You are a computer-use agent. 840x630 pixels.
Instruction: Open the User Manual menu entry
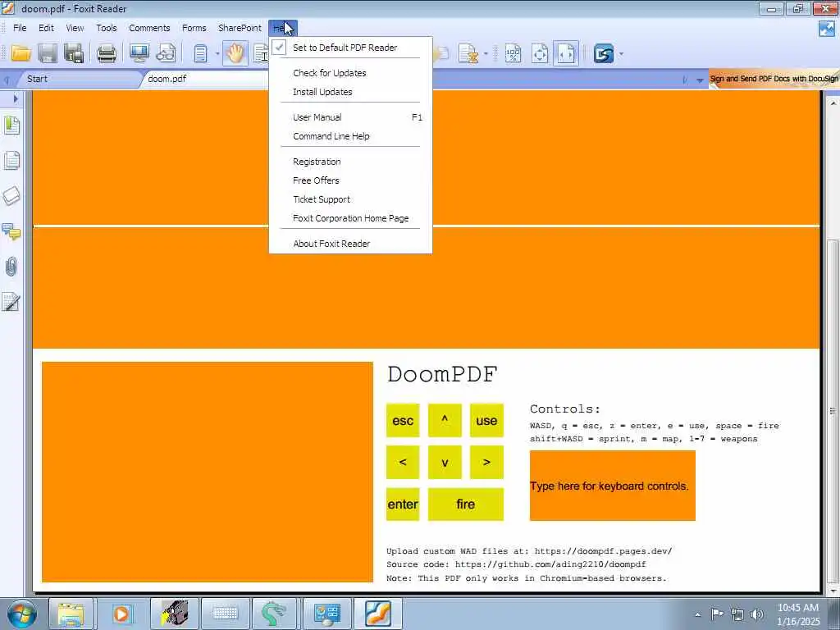coord(350,117)
